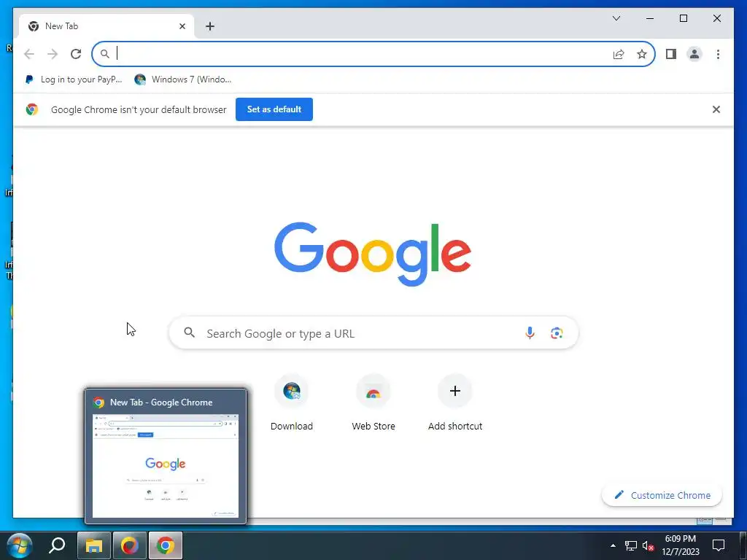The width and height of the screenshot is (747, 560).
Task: Click the Add shortcut plus tile
Action: [x=455, y=402]
